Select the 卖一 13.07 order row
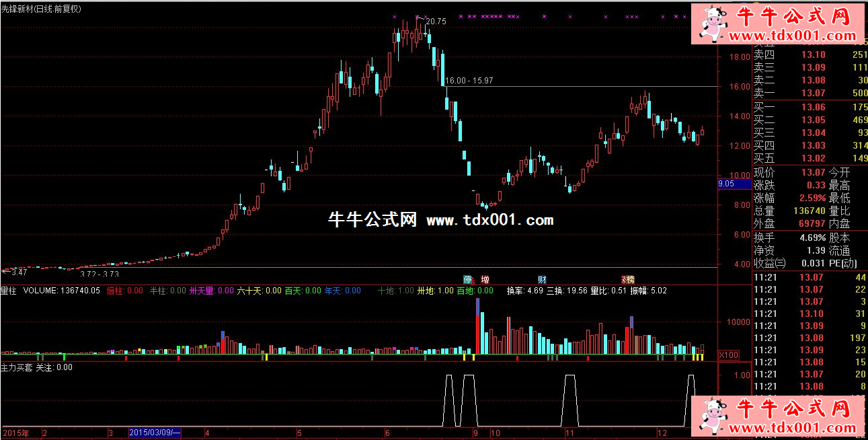The image size is (868, 440). tap(810, 93)
